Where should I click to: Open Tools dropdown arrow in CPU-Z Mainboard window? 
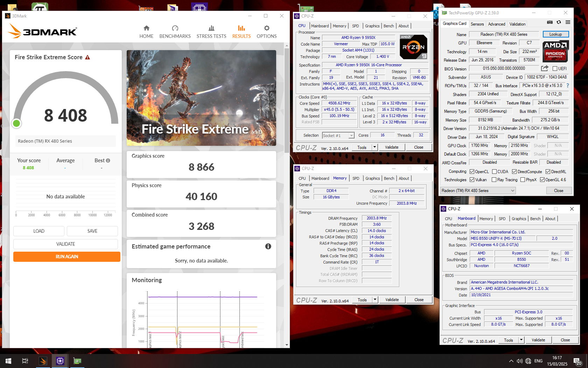521,340
